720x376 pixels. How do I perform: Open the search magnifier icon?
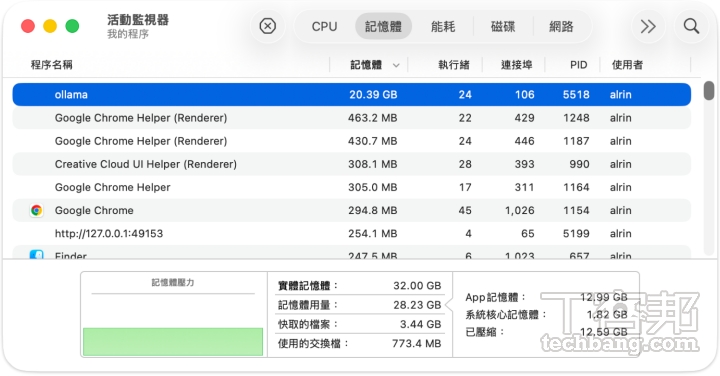coord(691,26)
